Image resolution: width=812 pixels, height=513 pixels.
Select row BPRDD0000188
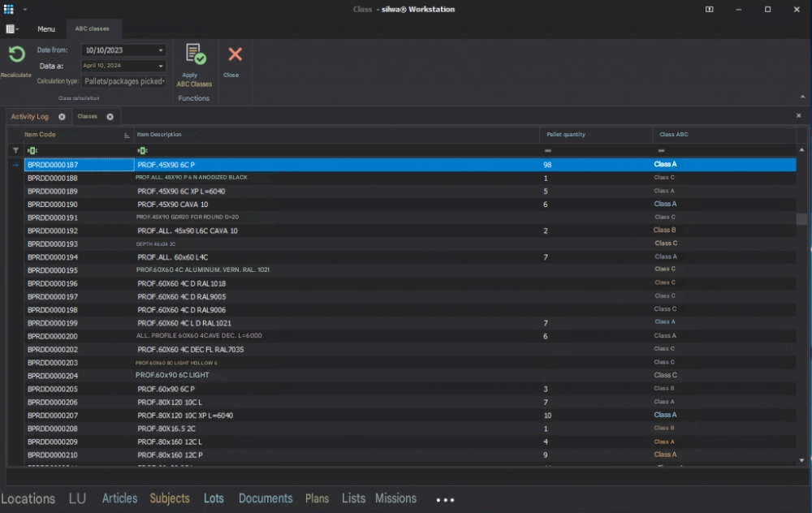pos(409,178)
